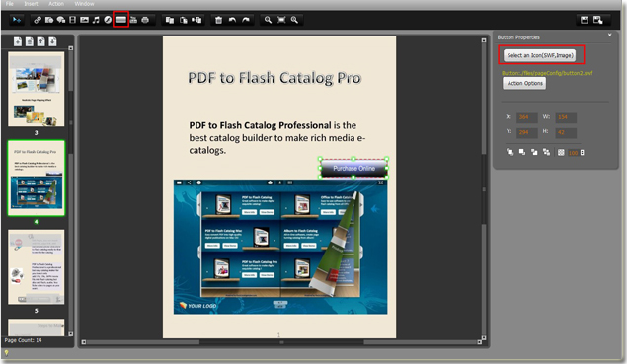Choose the add button tool in toolbar
627x364 pixels.
(x=120, y=20)
